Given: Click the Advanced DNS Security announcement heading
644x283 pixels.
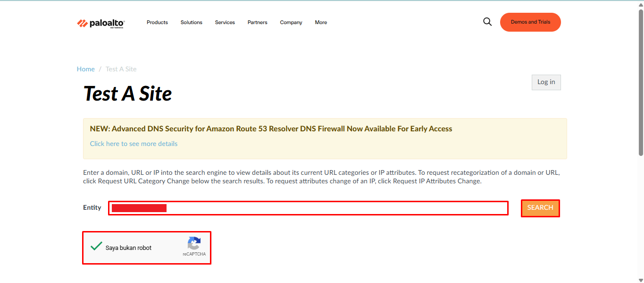Looking at the screenshot, I should 271,129.
